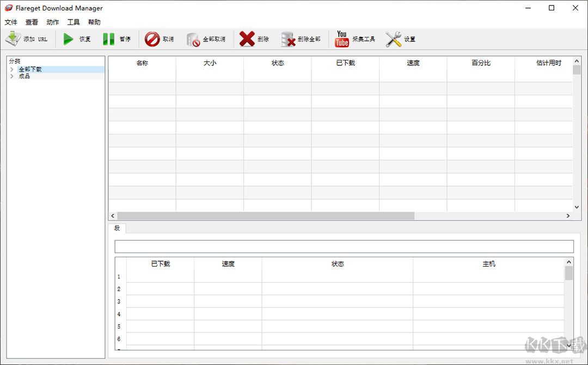Click the red X Delete icon

[247, 39]
